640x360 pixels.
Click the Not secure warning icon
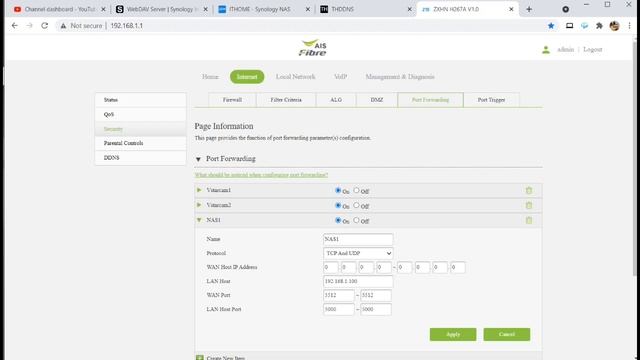pos(63,26)
